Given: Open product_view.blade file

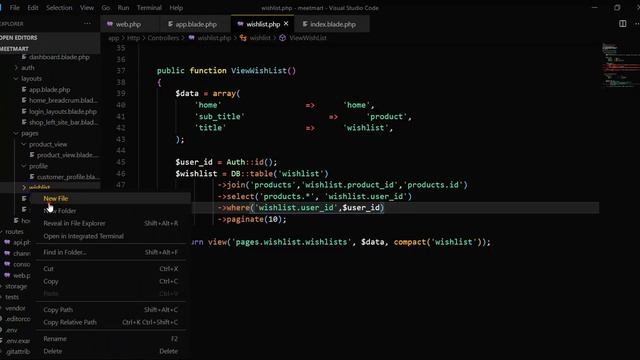Looking at the screenshot, I should coord(67,155).
